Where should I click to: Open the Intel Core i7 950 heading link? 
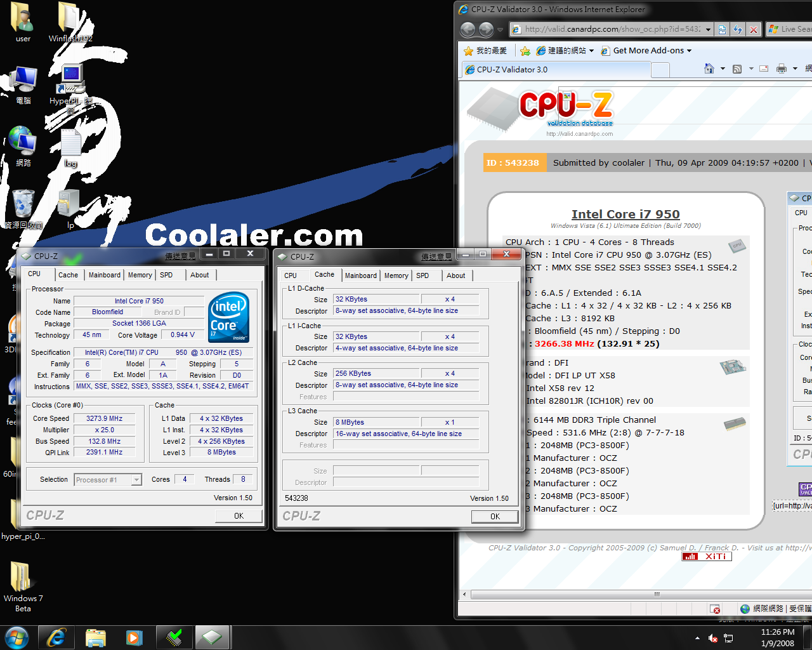(x=625, y=215)
